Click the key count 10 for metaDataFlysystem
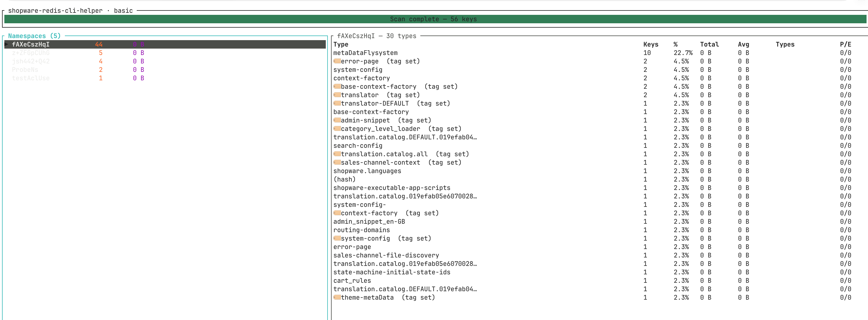 click(x=647, y=53)
